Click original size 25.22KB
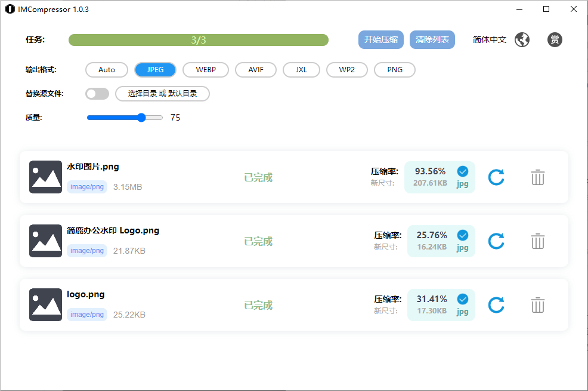This screenshot has width=588, height=391. tap(129, 315)
